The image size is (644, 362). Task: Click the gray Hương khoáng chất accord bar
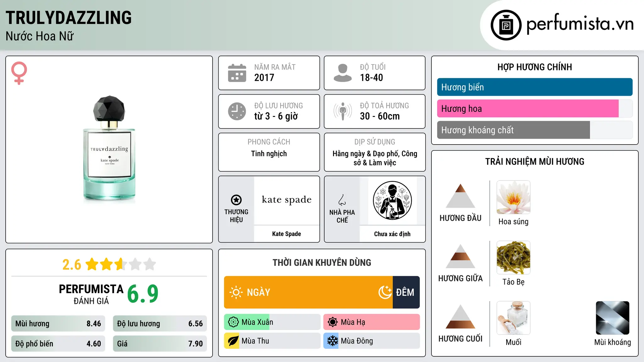[514, 130]
